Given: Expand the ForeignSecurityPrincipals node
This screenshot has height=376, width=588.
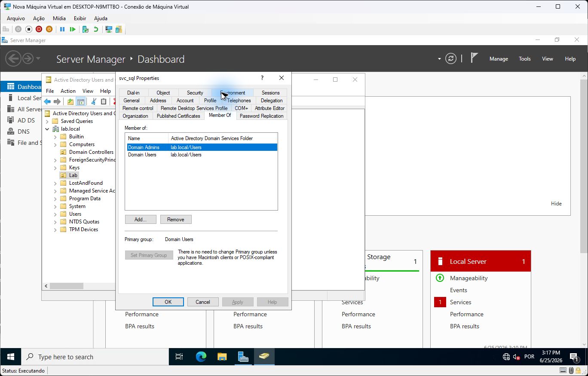Looking at the screenshot, I should pyautogui.click(x=55, y=160).
